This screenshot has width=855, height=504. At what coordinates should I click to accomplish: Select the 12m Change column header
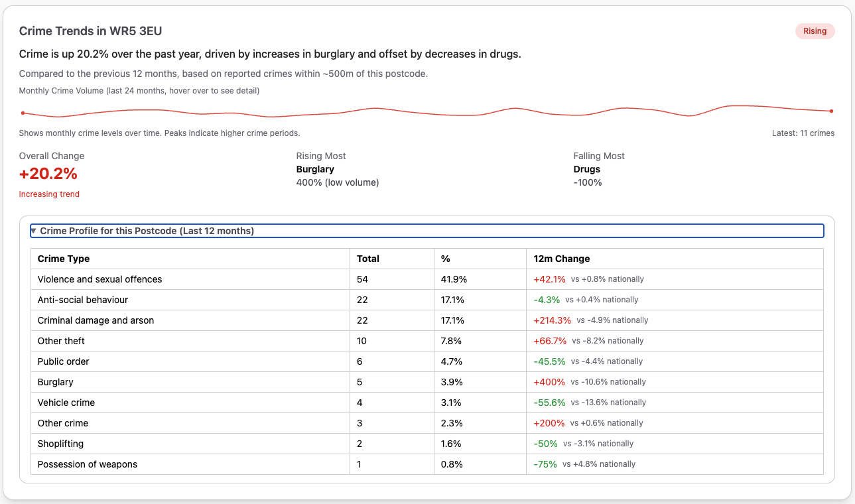[561, 259]
